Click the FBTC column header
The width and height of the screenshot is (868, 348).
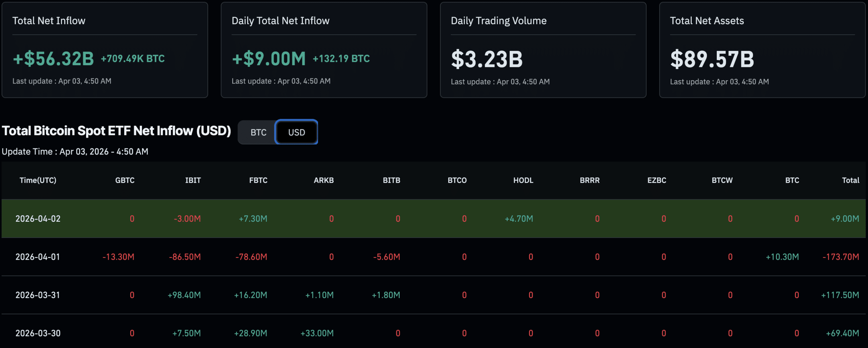[258, 180]
